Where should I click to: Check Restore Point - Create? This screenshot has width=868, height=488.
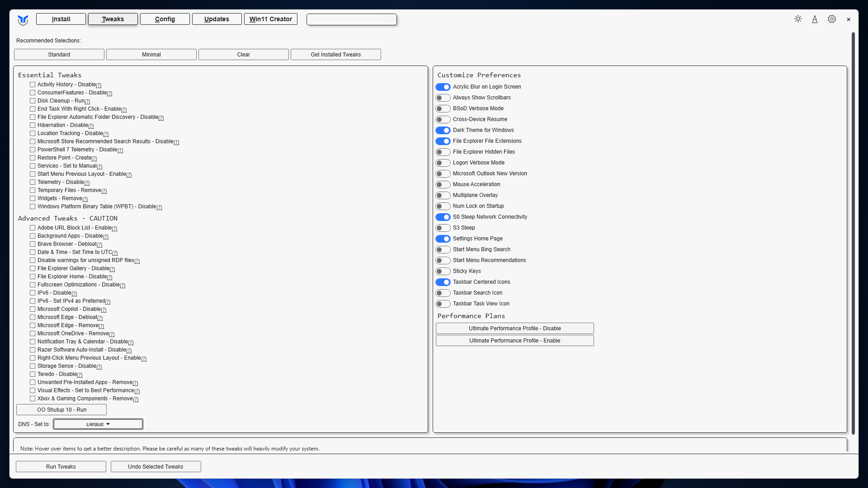click(33, 158)
